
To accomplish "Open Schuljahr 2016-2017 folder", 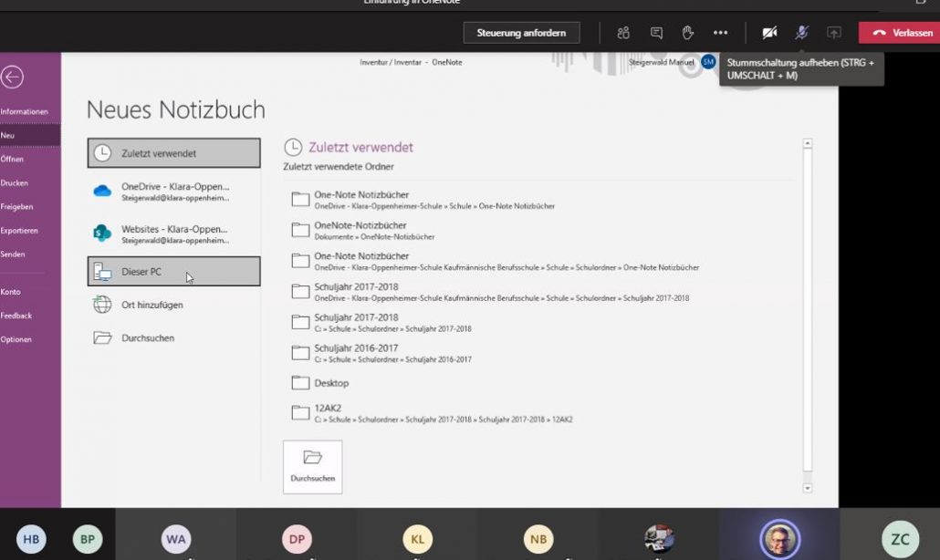I will tap(539, 353).
